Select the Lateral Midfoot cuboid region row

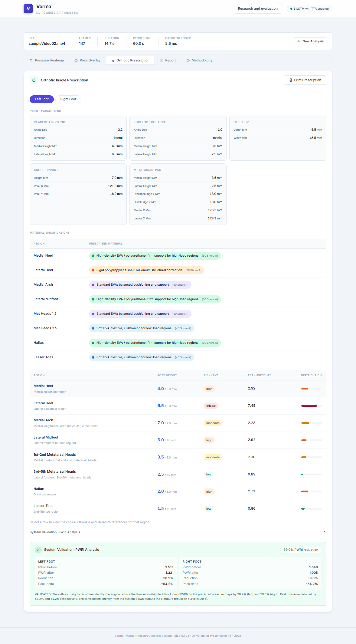[x=178, y=440]
